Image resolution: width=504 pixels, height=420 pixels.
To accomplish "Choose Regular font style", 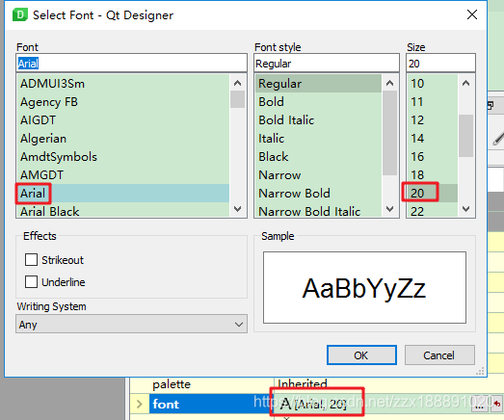I will pos(318,84).
